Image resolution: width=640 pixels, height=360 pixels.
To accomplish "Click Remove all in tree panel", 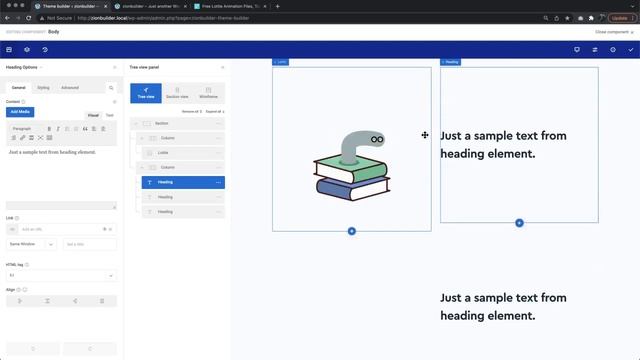I will pos(192,111).
